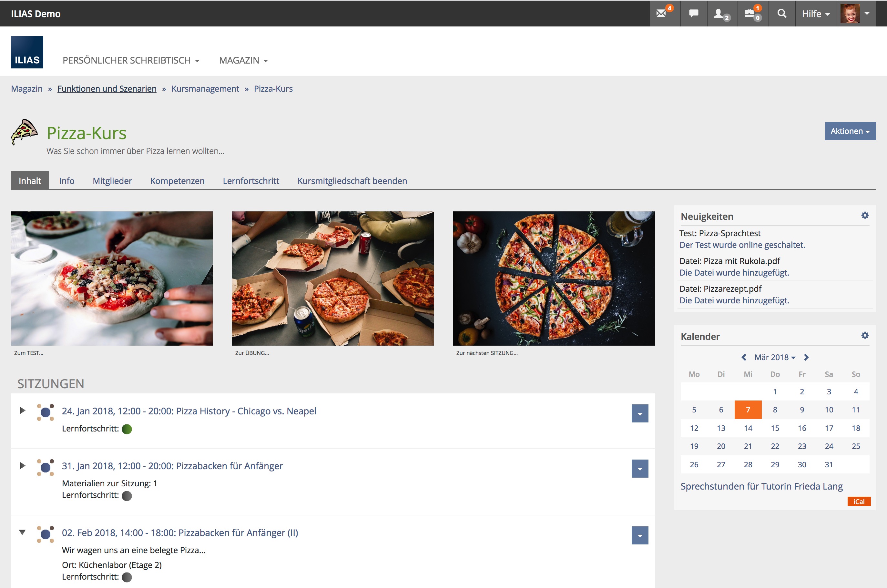Screen dimensions: 887x588
Task: Open 24. Jan Pizza History session title
Action: click(x=189, y=411)
